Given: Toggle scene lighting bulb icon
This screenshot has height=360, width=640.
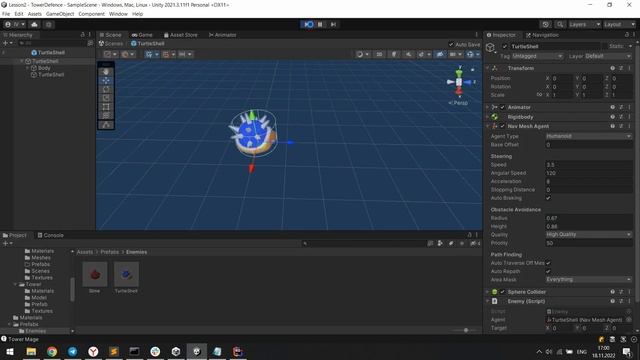Looking at the screenshot, I should (394, 54).
